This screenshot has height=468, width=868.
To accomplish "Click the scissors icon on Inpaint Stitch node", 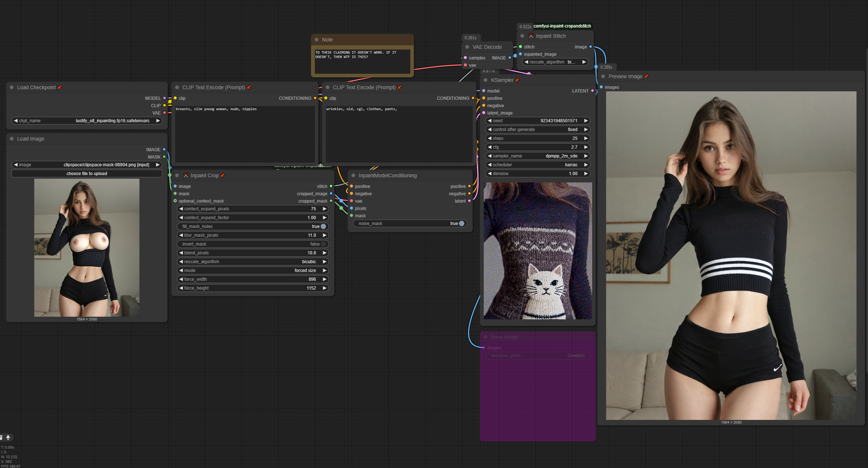I will tap(531, 36).
